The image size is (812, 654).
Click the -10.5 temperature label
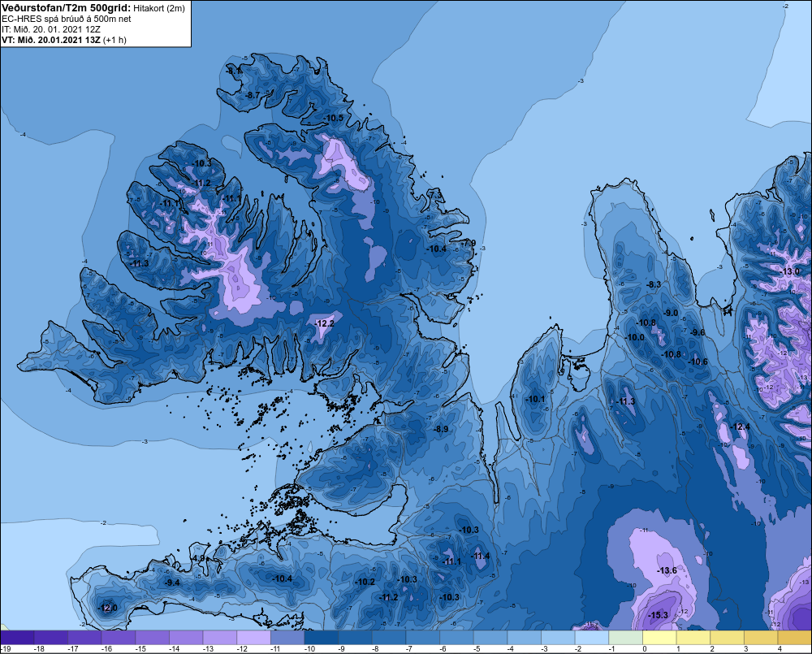(x=334, y=118)
